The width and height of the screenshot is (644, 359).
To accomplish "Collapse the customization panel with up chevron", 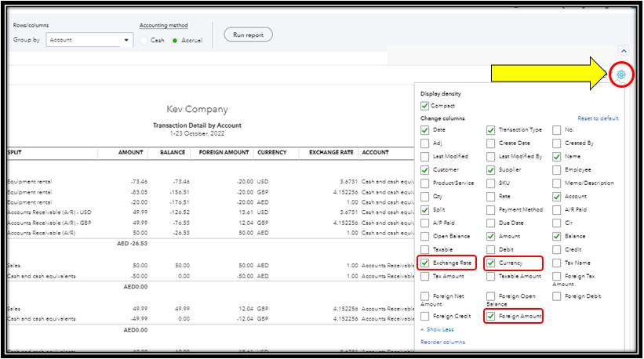I will click(624, 51).
